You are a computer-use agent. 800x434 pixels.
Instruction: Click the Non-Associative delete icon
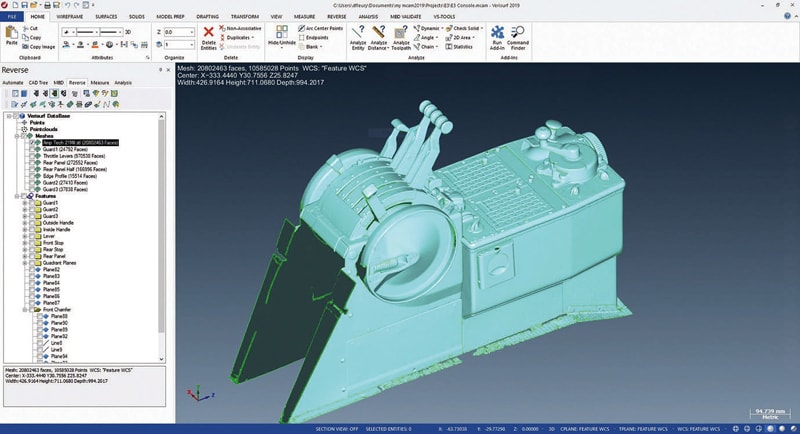click(222, 29)
